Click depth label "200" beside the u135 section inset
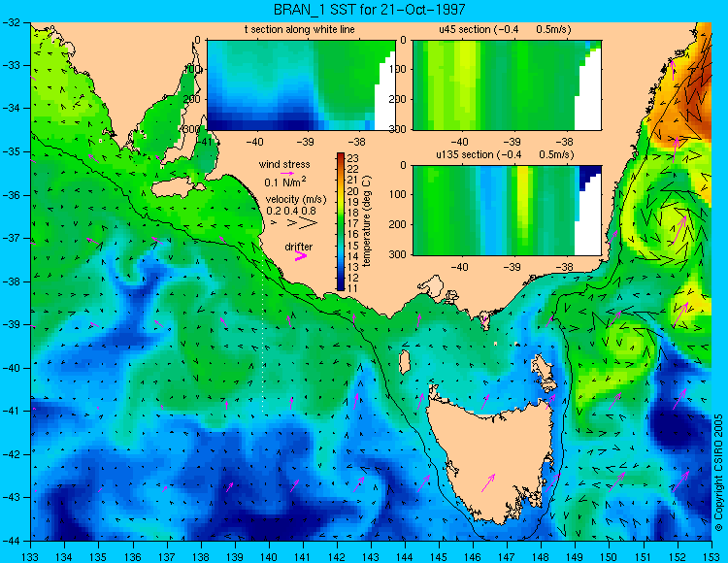 coord(399,224)
